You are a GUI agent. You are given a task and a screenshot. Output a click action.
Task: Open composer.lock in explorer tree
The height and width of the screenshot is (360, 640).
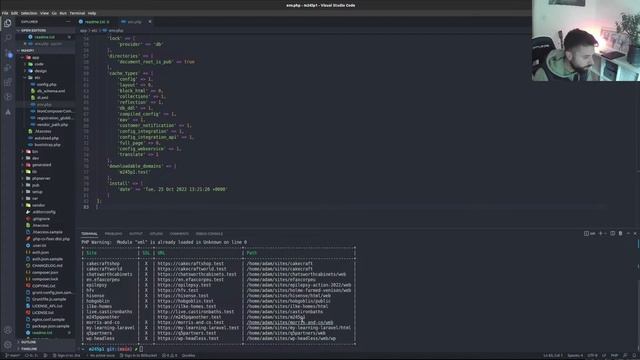45,279
